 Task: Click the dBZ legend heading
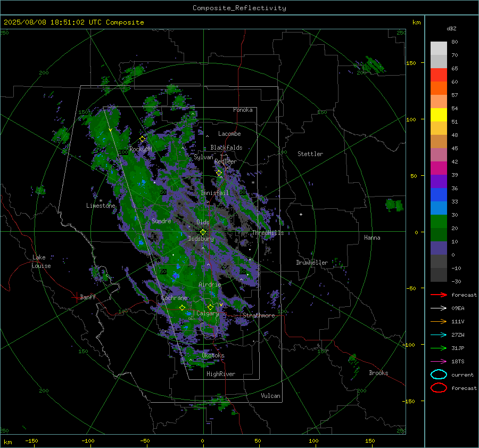(451, 28)
